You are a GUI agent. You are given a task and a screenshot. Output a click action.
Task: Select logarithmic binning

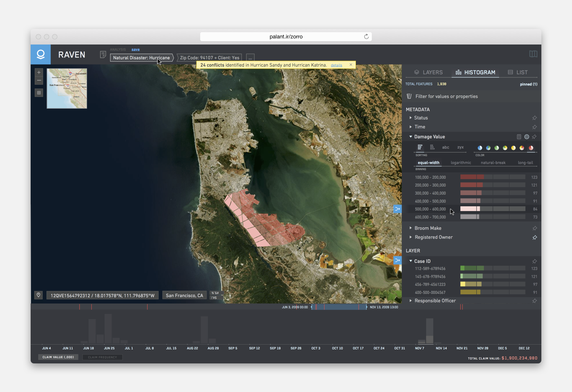tap(461, 163)
